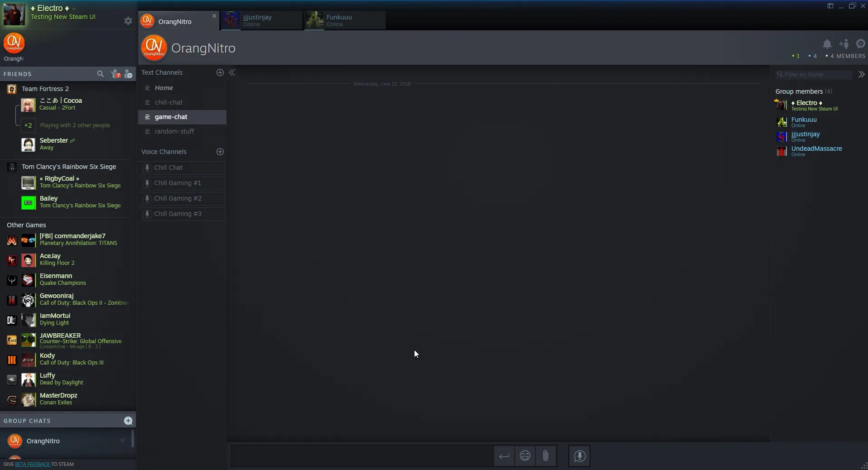
Task: Click the add a friend icon
Action: (x=128, y=74)
